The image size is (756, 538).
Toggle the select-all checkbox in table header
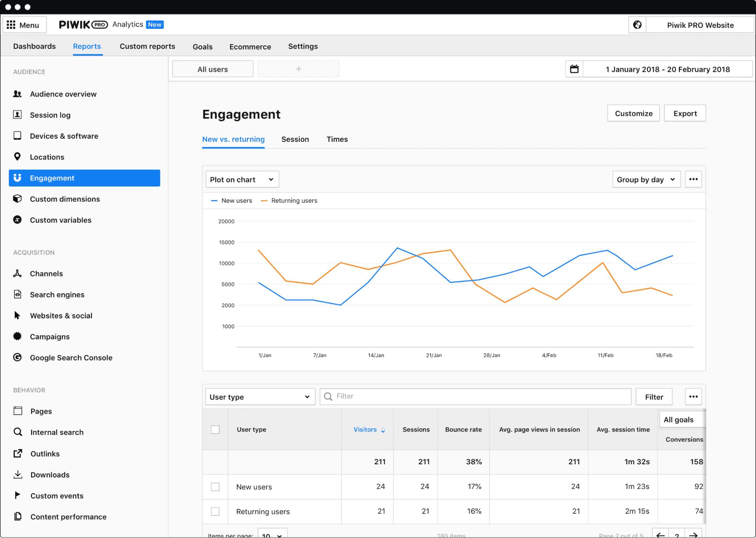click(x=215, y=429)
